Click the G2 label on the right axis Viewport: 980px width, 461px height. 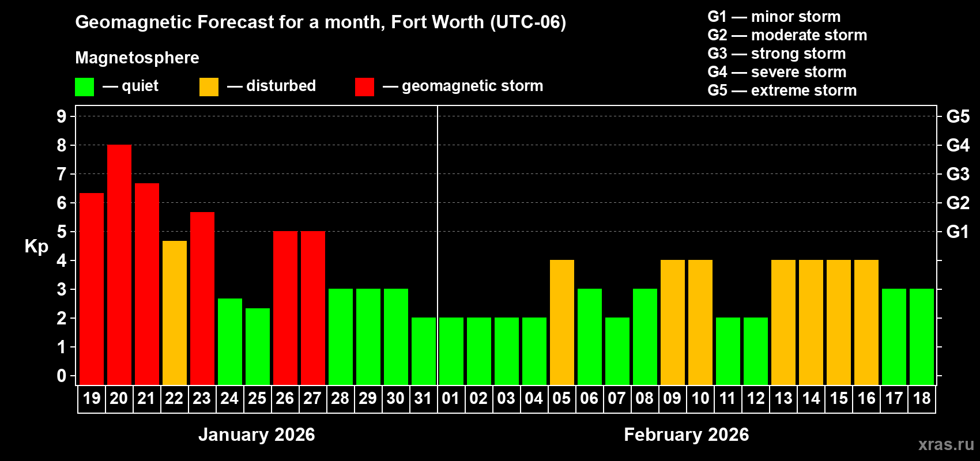(958, 203)
